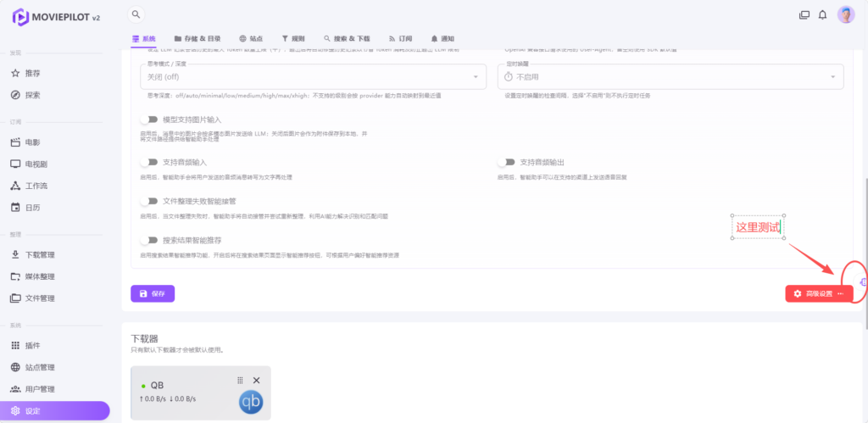The width and height of the screenshot is (868, 423).
Task: Open 用户管理 people icon in sidebar
Action: pos(15,389)
